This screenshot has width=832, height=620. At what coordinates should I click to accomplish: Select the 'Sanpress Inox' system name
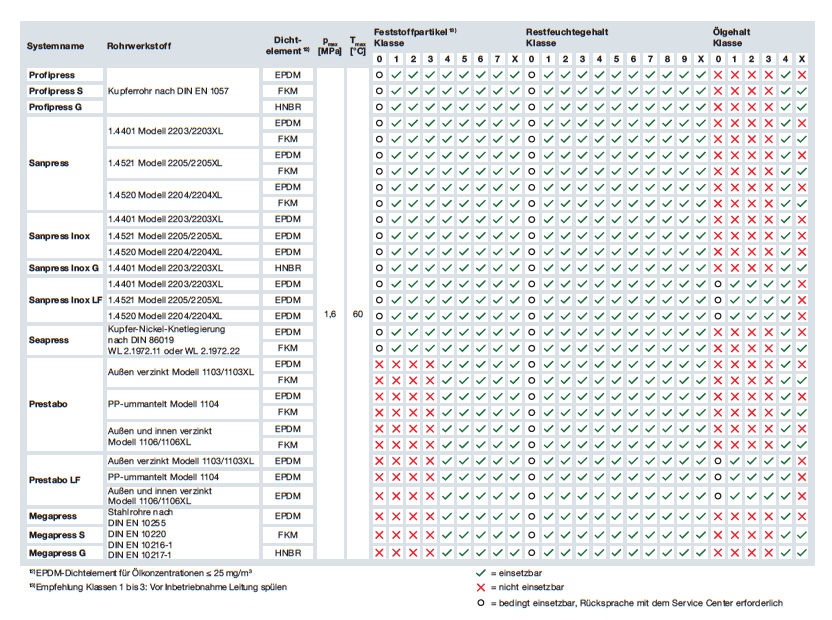tap(59, 236)
